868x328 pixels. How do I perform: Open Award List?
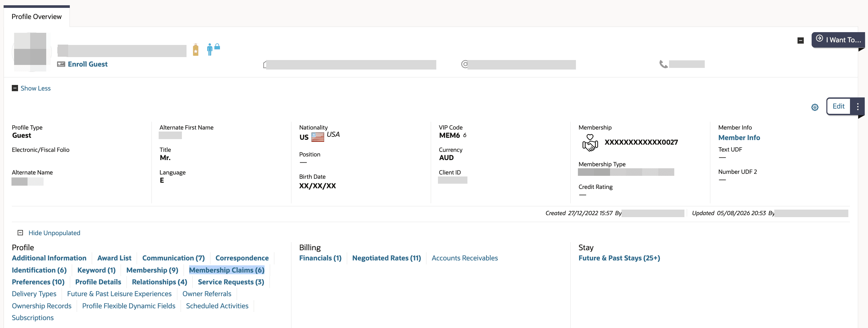(114, 258)
